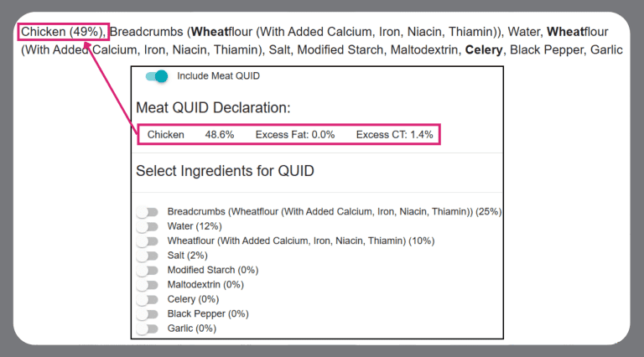Enable the Salt (2%) QUID switch
Image resolution: width=644 pixels, height=357 pixels.
(x=148, y=256)
